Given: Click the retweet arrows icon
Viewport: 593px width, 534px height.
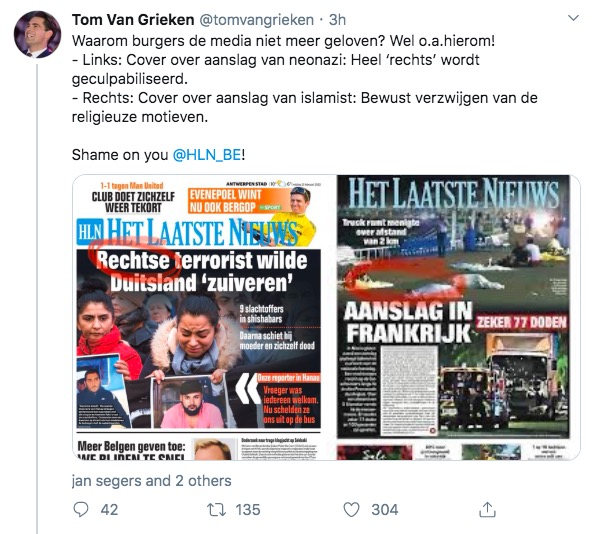Looking at the screenshot, I should pos(217,509).
